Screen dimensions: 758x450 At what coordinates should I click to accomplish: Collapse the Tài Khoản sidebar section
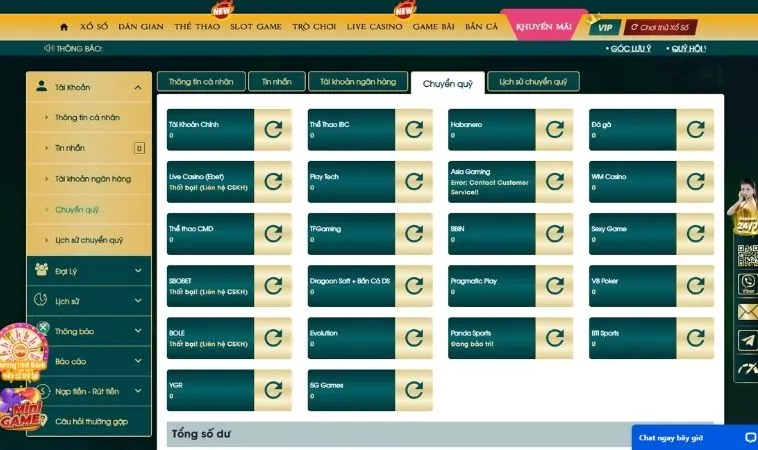pyautogui.click(x=137, y=88)
